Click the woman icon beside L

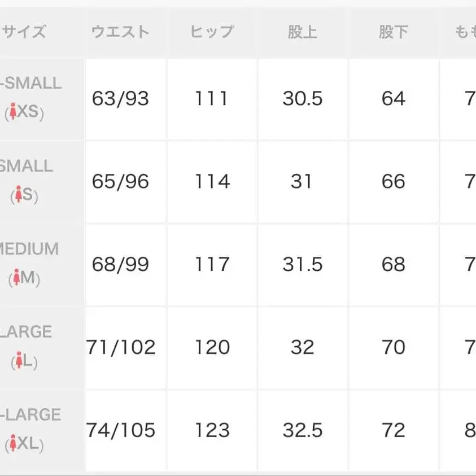(x=19, y=361)
